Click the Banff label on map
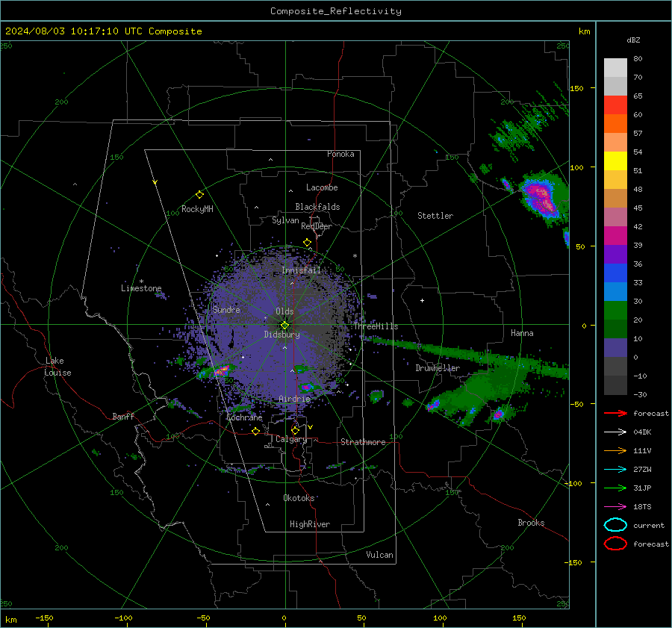The image size is (672, 628). [123, 416]
